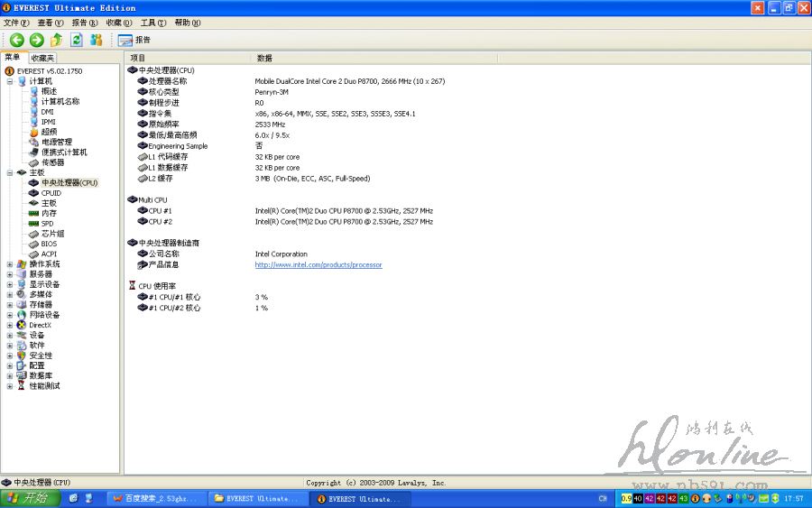Expand the 显示设备 tree node
The width and height of the screenshot is (812, 508).
coord(9,284)
